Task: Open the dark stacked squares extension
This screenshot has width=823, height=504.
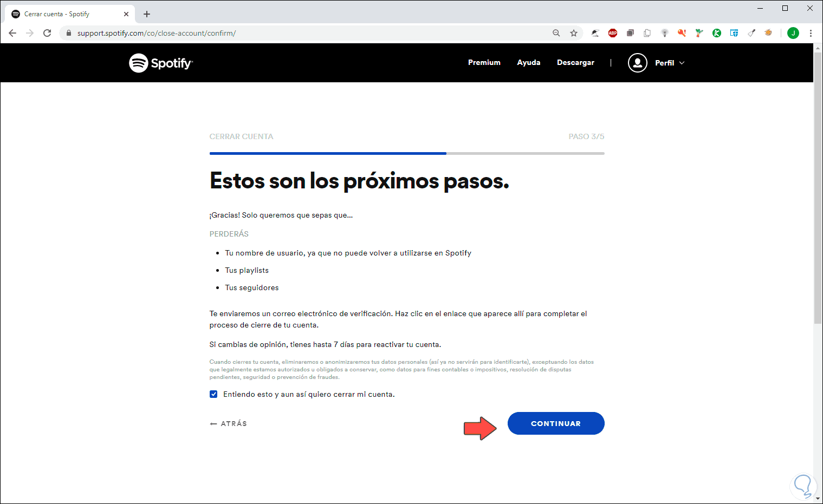Action: point(630,33)
